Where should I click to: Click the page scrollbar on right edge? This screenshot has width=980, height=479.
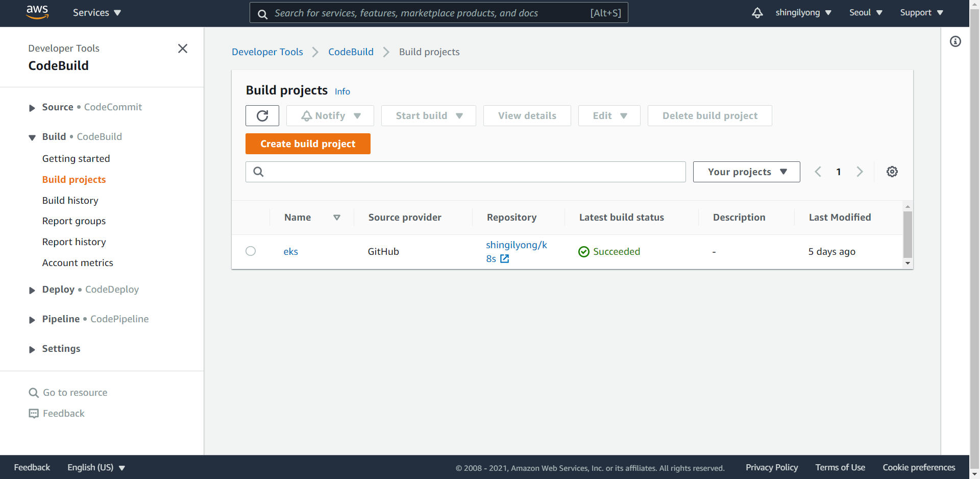pos(974,239)
